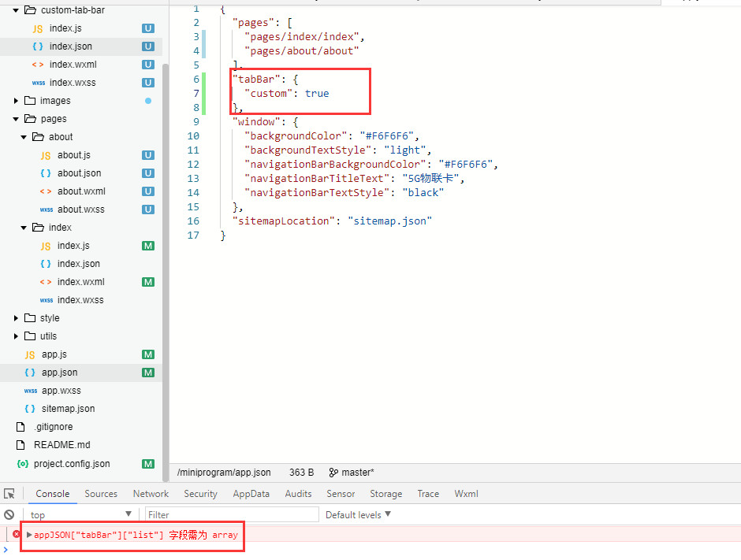Open README.md in the file tree
Viewport: 741px width, 560px height.
pyautogui.click(x=61, y=445)
